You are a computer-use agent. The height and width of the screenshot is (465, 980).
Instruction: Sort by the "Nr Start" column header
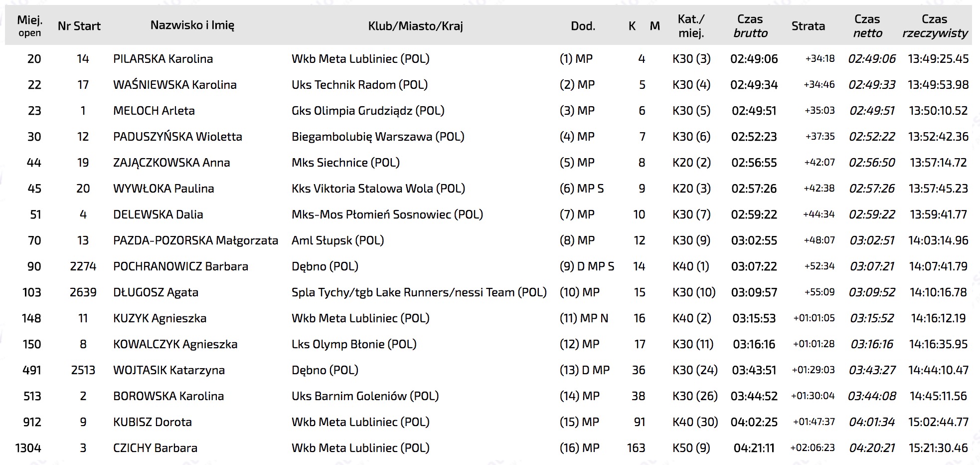pos(79,26)
